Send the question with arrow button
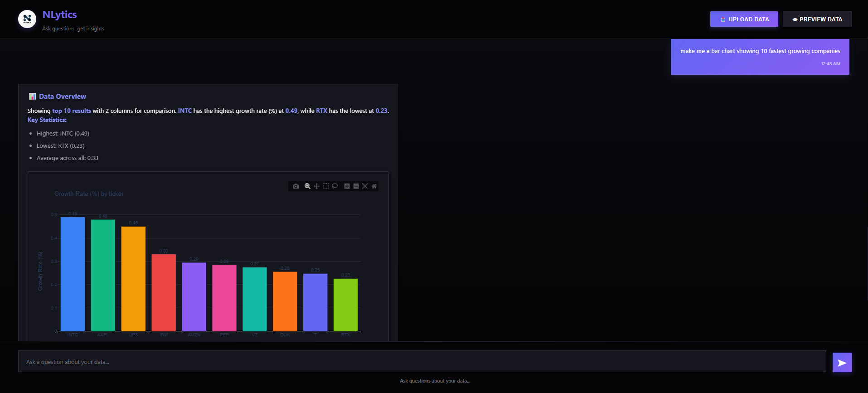Viewport: 868px width, 393px height. tap(842, 362)
